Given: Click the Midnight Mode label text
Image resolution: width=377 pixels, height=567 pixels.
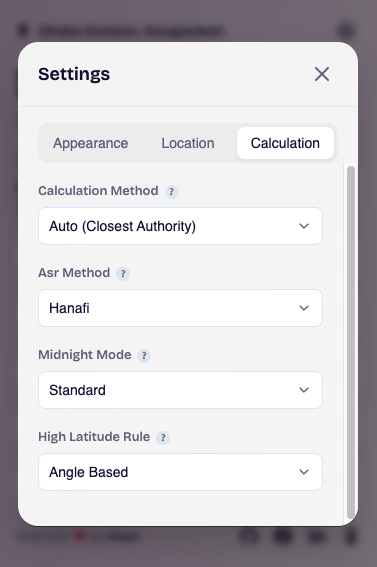Looking at the screenshot, I should (x=85, y=355).
